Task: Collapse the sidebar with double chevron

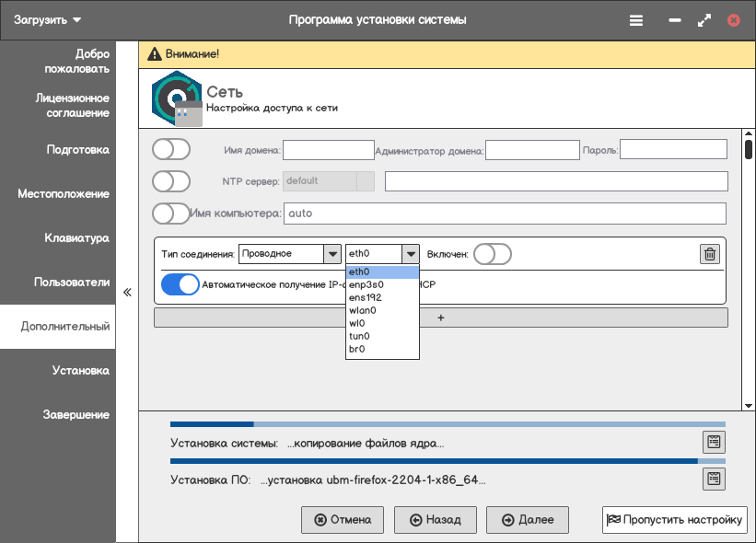Action: tap(127, 293)
